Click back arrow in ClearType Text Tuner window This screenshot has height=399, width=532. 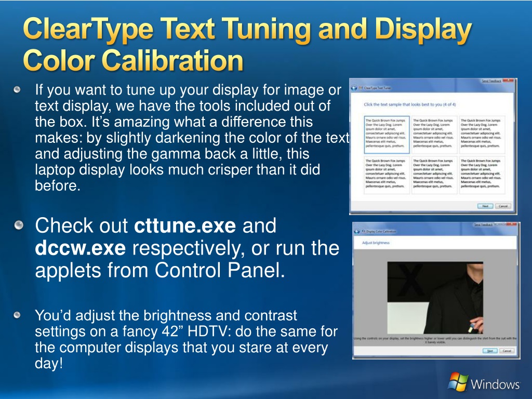pos(354,88)
